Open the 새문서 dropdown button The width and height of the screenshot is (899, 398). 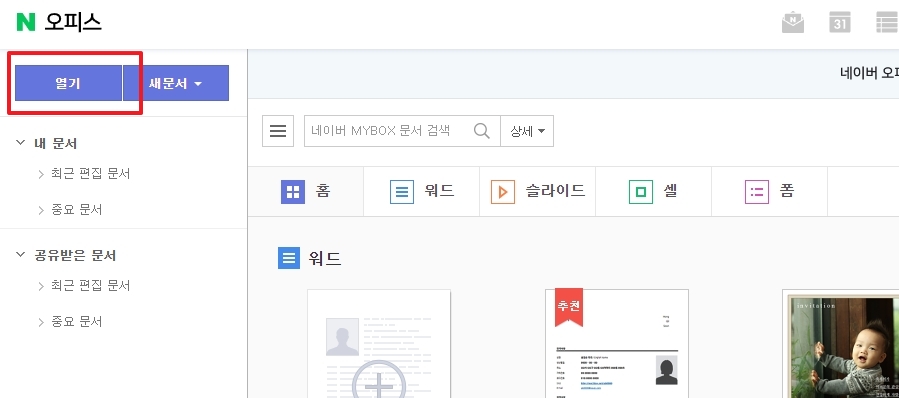tap(176, 83)
